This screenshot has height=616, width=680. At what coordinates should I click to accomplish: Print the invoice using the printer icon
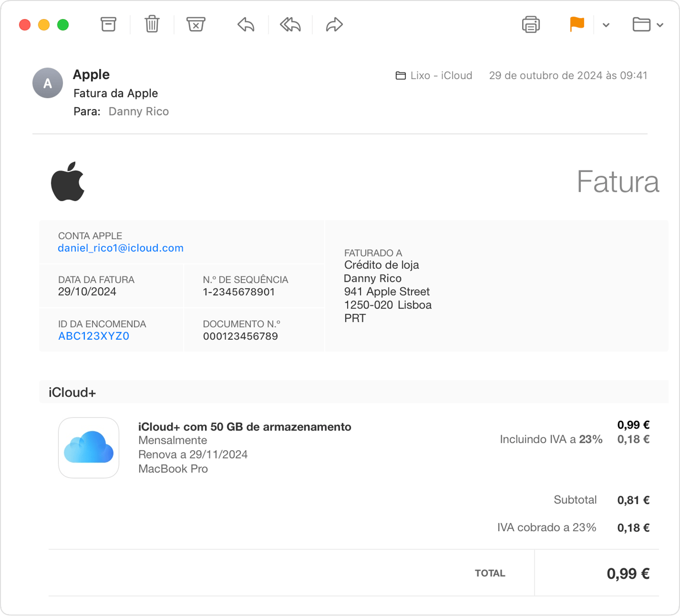click(x=531, y=25)
